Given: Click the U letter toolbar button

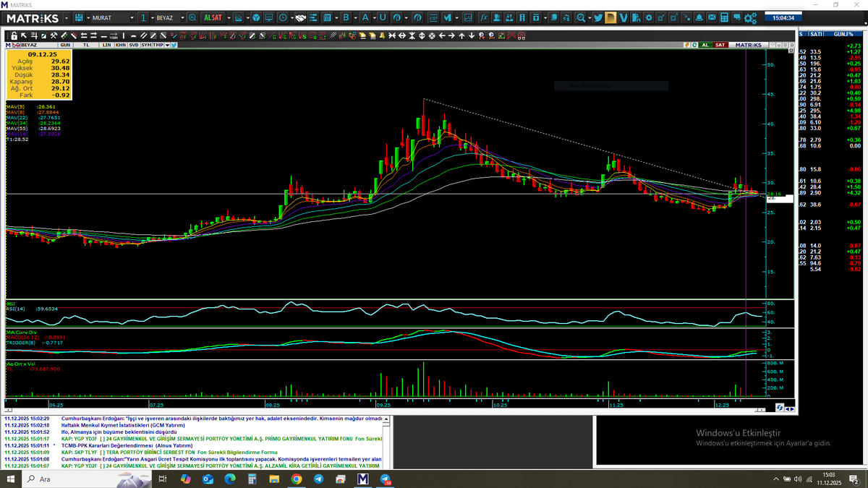Looking at the screenshot, I should (x=383, y=17).
